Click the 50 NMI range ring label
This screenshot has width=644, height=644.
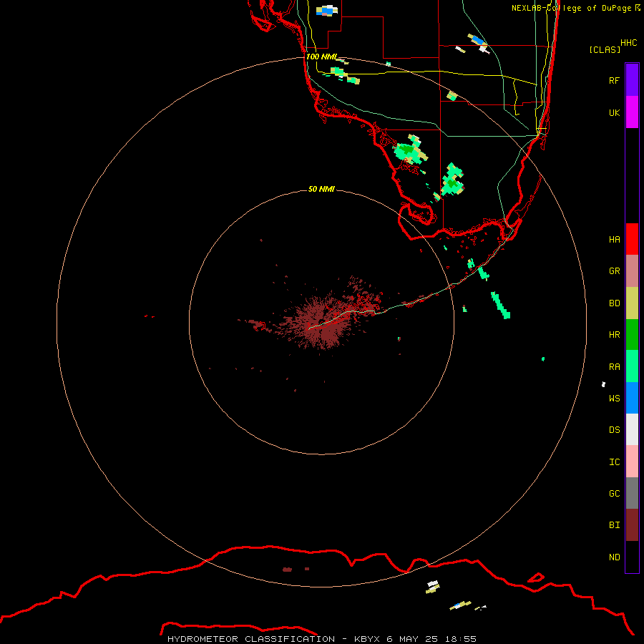tap(321, 189)
